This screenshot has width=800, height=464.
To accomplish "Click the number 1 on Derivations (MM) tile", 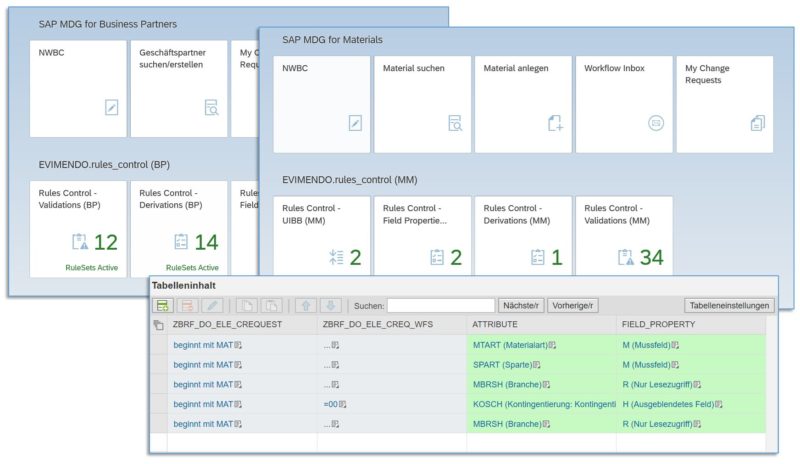I will point(557,258).
